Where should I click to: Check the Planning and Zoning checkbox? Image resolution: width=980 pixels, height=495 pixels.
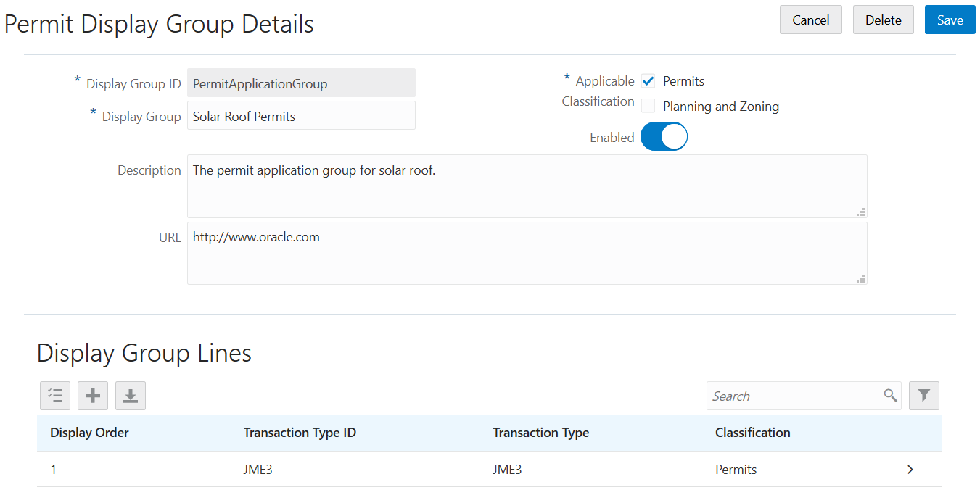[648, 107]
